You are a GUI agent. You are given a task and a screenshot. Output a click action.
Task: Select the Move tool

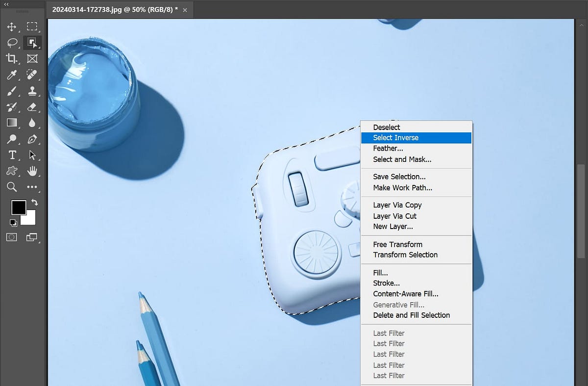(x=12, y=27)
